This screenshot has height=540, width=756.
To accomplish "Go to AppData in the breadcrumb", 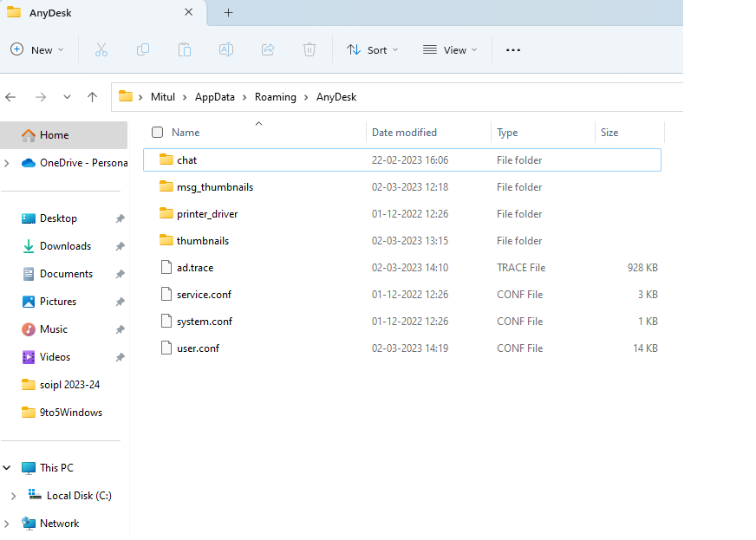I will click(x=214, y=97).
